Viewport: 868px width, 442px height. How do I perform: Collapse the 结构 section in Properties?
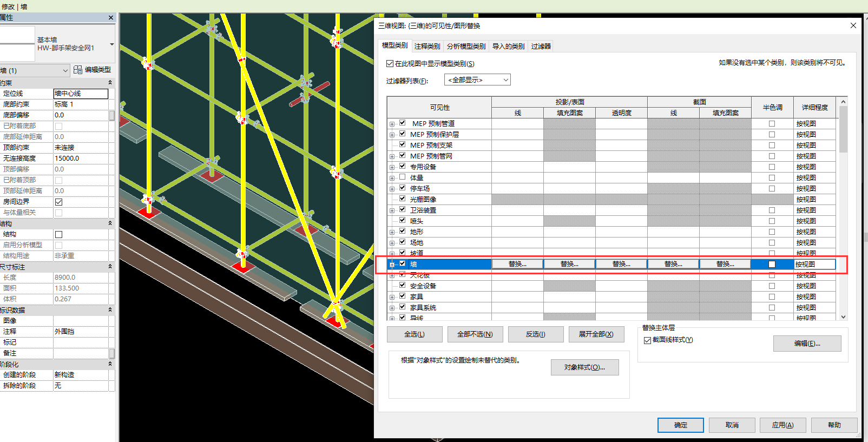tap(110, 223)
